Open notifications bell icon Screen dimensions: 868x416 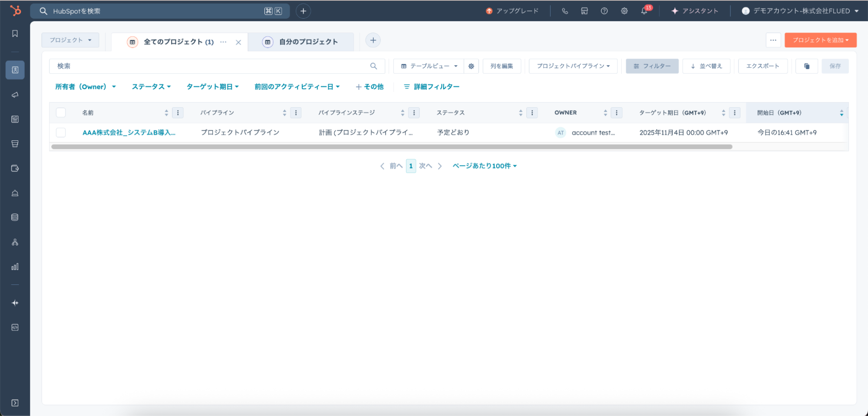[644, 11]
